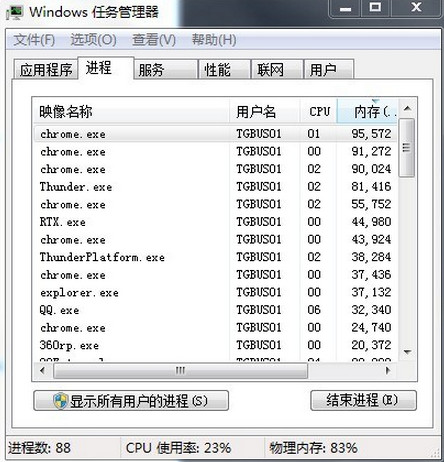444x462 pixels.
Task: Sort by 用户名 column header
Action: pos(265,111)
